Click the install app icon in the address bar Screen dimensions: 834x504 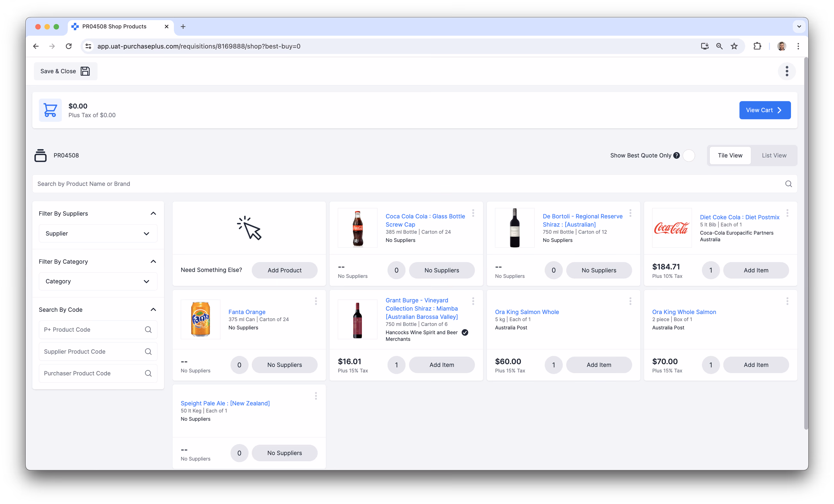tap(704, 46)
